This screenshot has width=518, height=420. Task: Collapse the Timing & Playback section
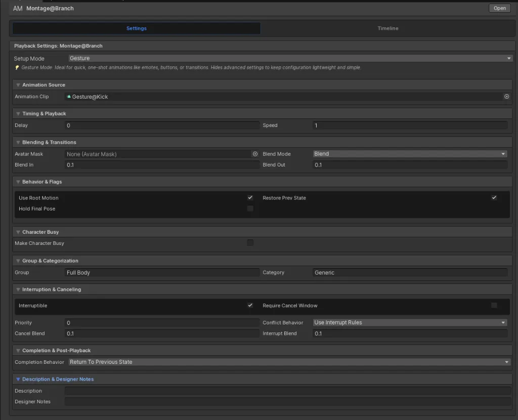pyautogui.click(x=18, y=114)
